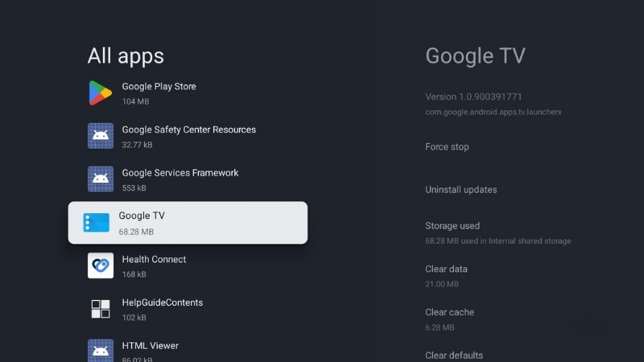Select the Clear defaults option
The width and height of the screenshot is (644, 362).
click(454, 355)
